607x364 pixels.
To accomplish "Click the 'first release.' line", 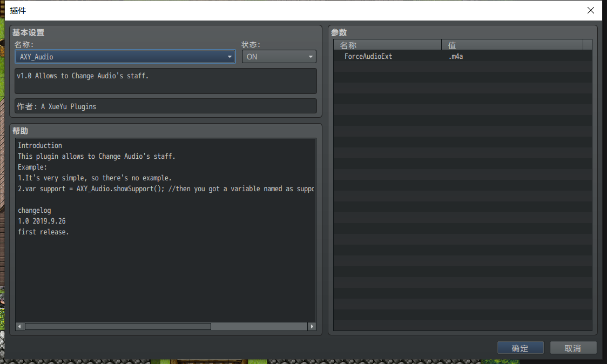I will click(43, 232).
